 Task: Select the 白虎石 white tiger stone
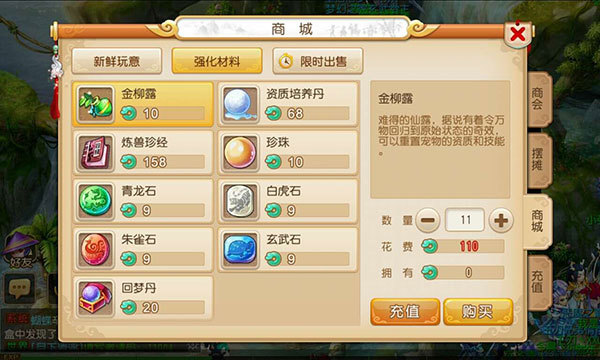click(240, 201)
